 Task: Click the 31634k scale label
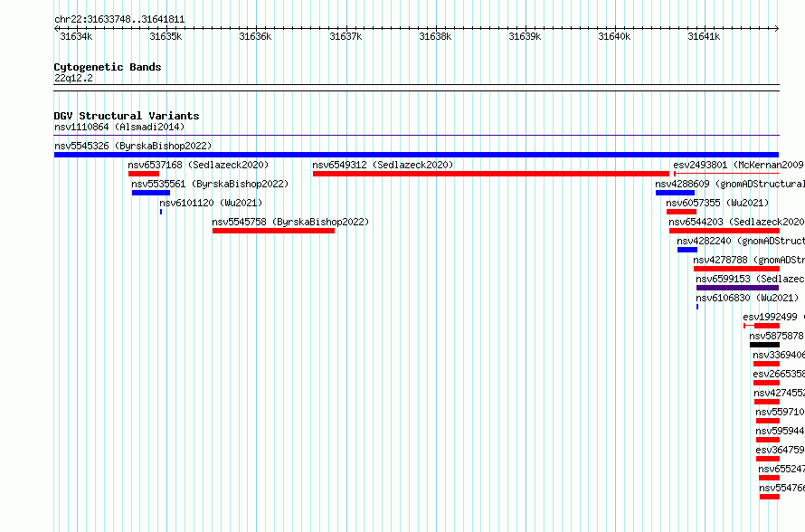[76, 36]
